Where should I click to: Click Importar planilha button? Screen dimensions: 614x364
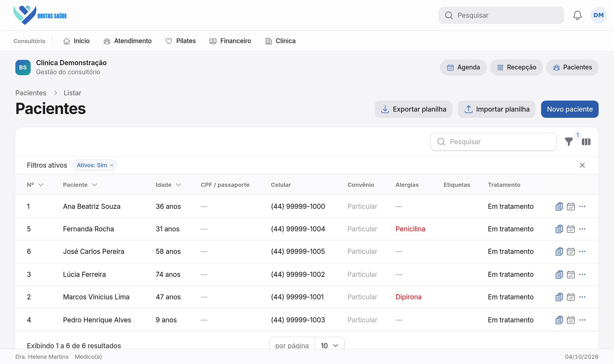pos(496,109)
